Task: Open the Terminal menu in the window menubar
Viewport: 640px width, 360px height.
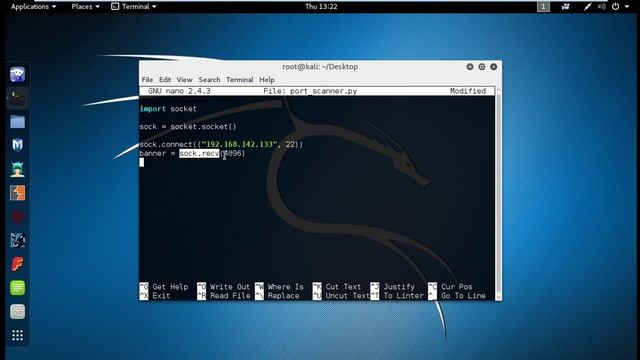Action: (x=240, y=80)
